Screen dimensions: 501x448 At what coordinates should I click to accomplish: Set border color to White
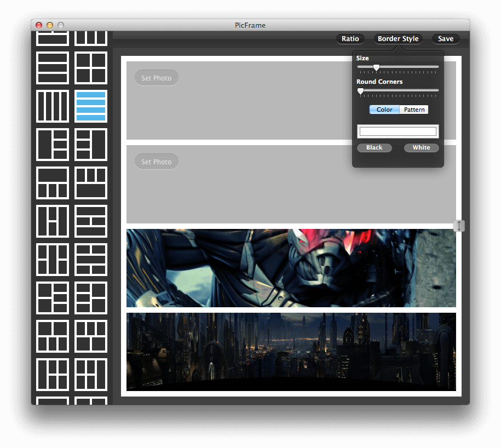pyautogui.click(x=421, y=148)
